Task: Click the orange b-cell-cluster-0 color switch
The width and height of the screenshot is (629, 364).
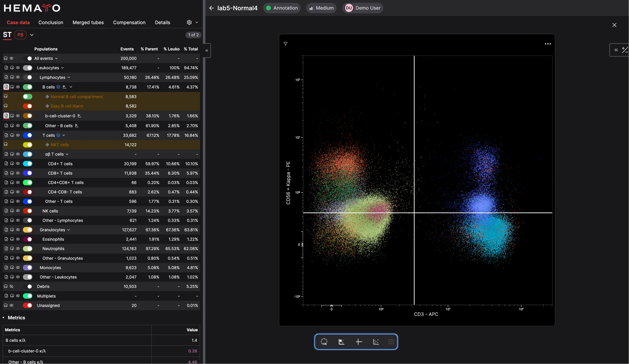Action: 27,116
